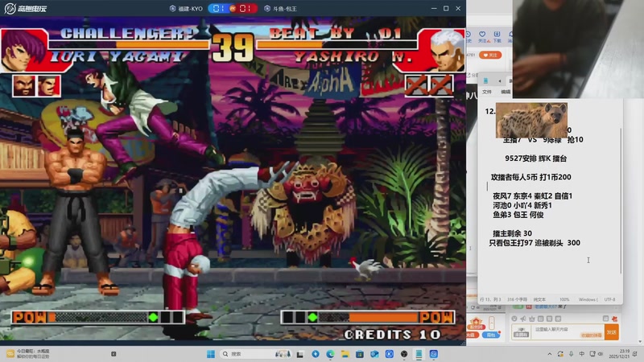Click the badge selector left of chat input
Image resolution: width=644 pixels, height=362 pixels.
click(x=521, y=332)
